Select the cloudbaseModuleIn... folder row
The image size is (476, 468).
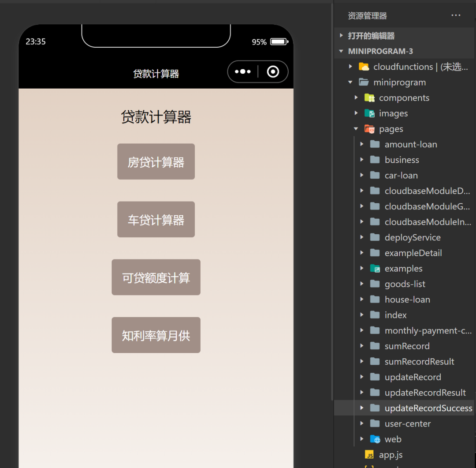(x=404, y=222)
